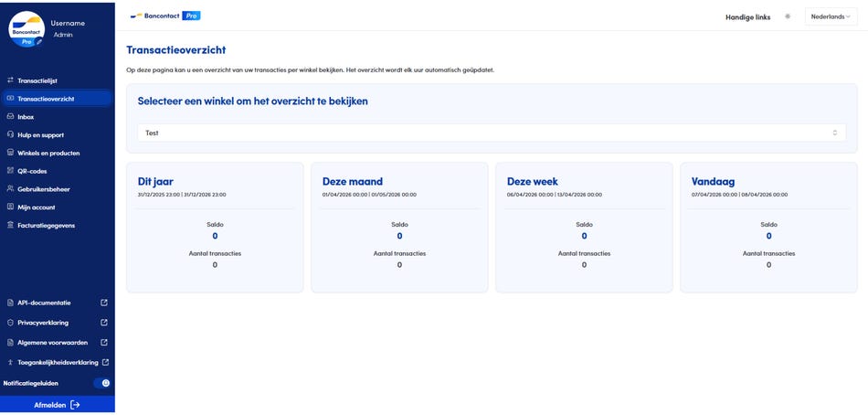The width and height of the screenshot is (868, 415).
Task: Click the Winkels en producten shop icon
Action: [10, 153]
